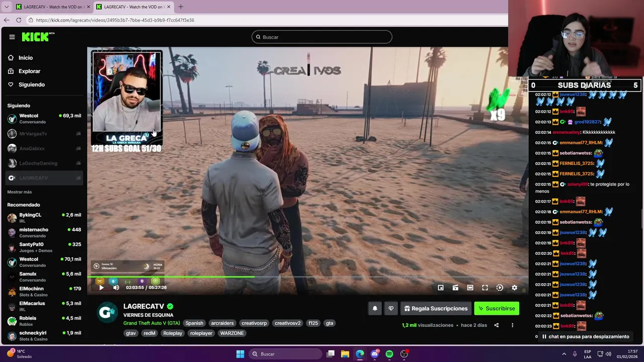Play the VOD video
The height and width of the screenshot is (362, 644).
101,288
